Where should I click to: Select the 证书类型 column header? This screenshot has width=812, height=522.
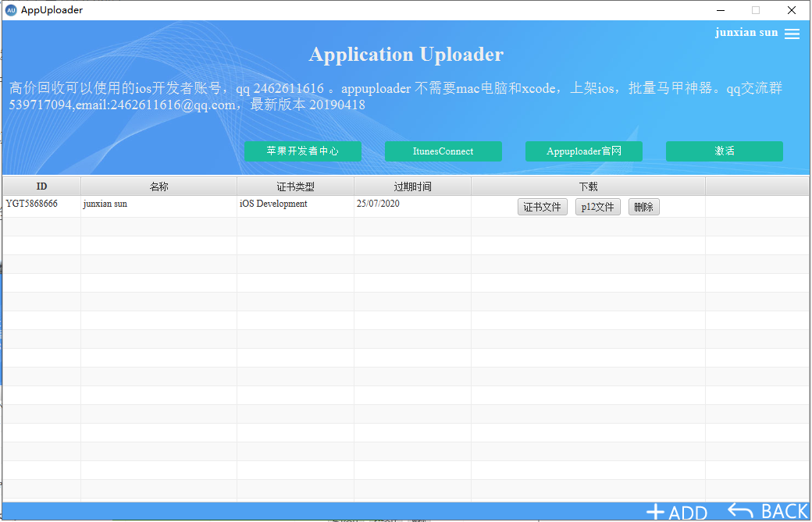click(x=296, y=186)
